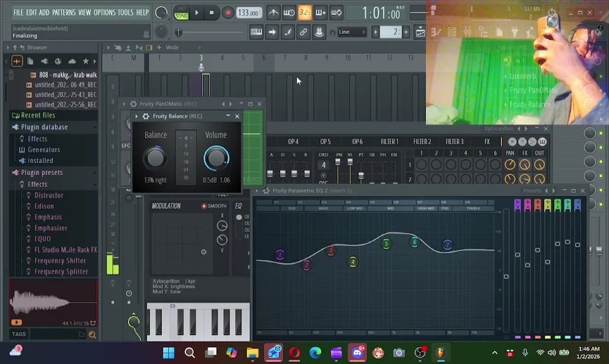Open the ADD menu
The width and height of the screenshot is (609, 364).
point(44,12)
